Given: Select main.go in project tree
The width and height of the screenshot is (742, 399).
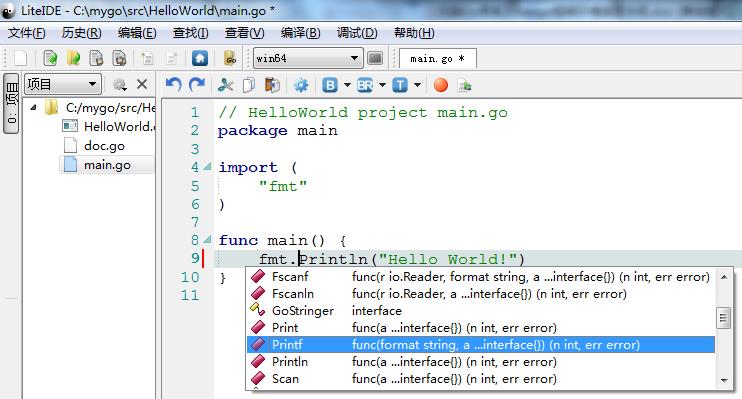Looking at the screenshot, I should [x=107, y=165].
